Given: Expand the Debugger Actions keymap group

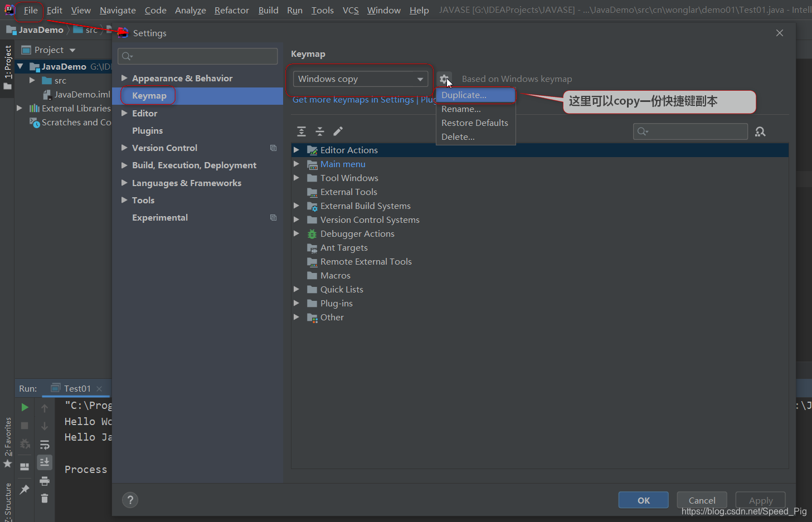Looking at the screenshot, I should (296, 233).
